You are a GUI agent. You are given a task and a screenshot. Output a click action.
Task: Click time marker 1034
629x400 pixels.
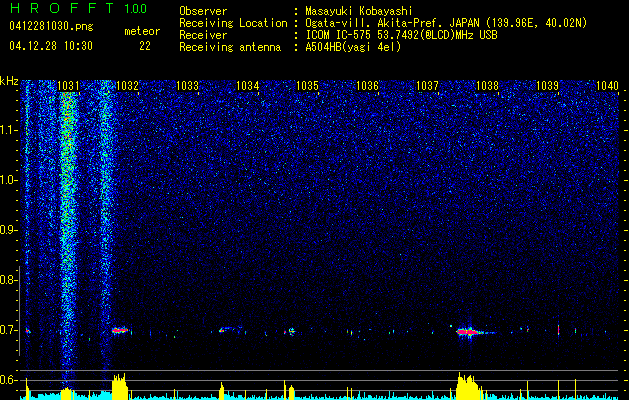point(248,86)
